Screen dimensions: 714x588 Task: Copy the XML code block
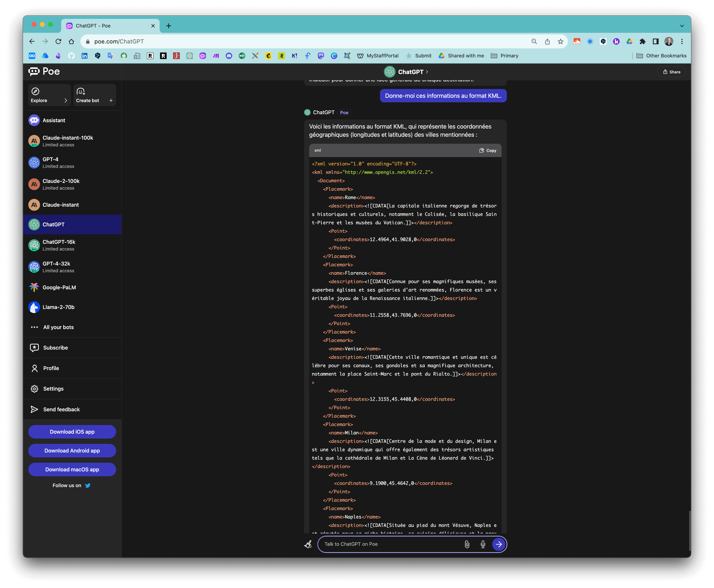pyautogui.click(x=488, y=150)
